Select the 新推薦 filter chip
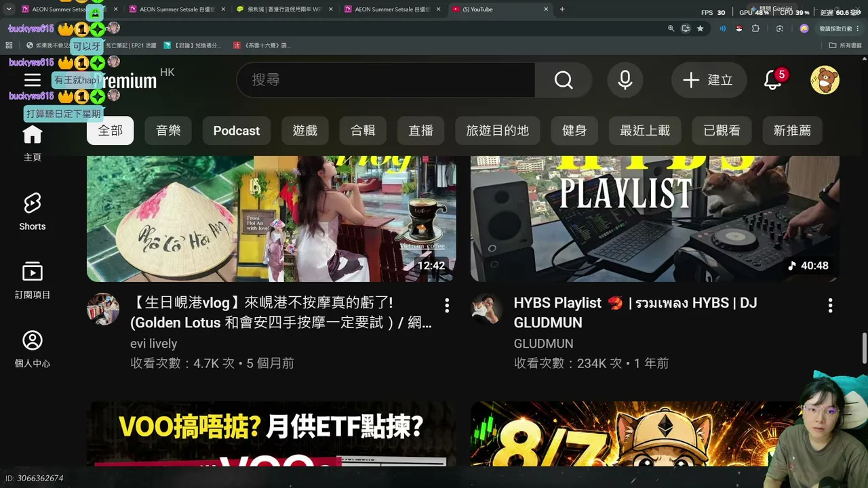868x488 pixels. point(792,131)
